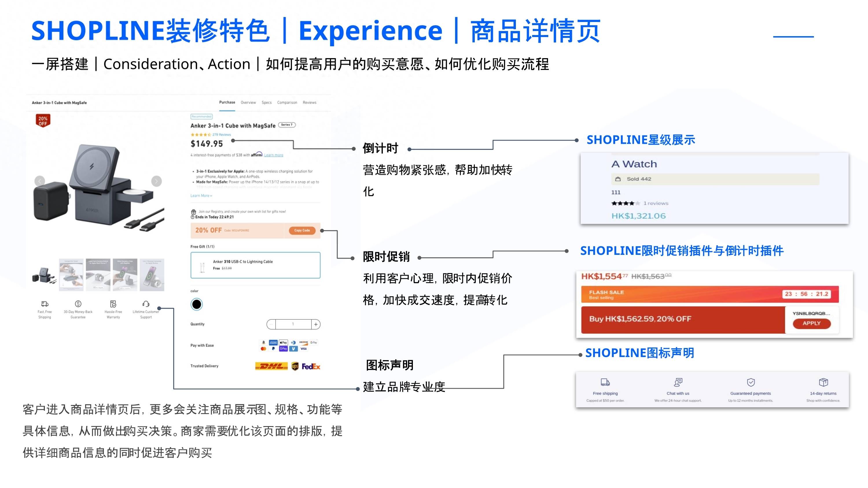Click the Amex payment icon
This screenshot has width=868, height=488.
coord(273,342)
